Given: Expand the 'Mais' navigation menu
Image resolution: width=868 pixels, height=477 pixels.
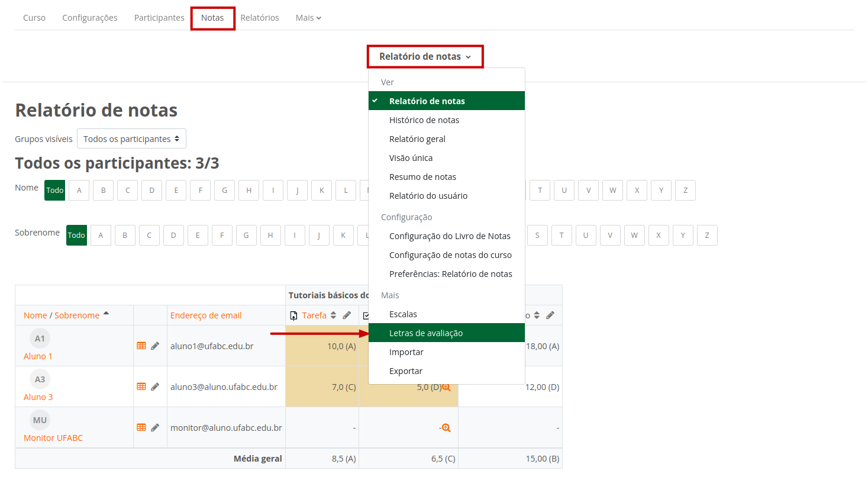Looking at the screenshot, I should point(308,18).
